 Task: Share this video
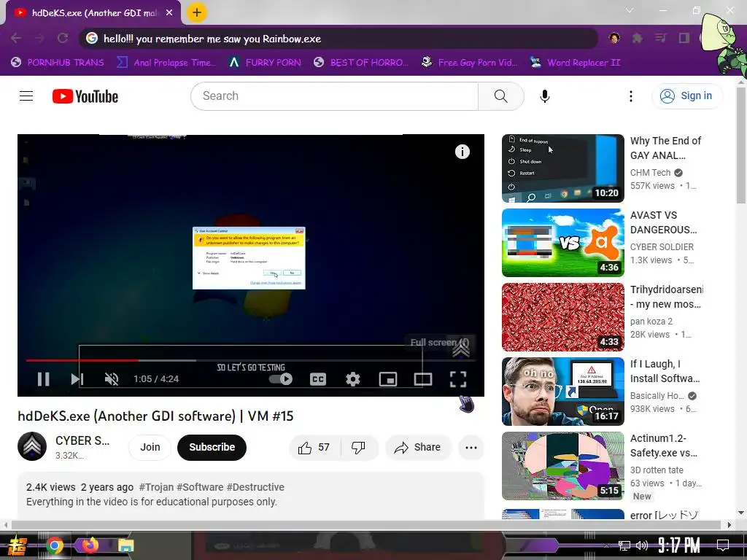[x=417, y=447]
